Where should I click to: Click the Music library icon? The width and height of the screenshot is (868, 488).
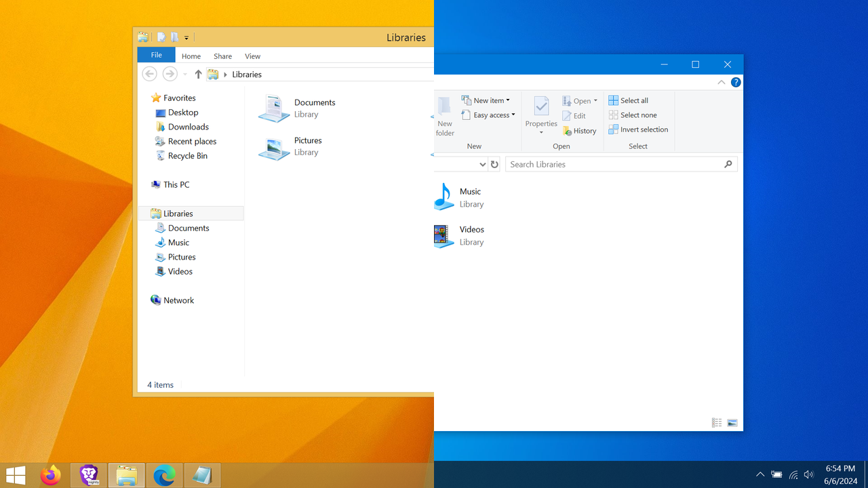[443, 197]
